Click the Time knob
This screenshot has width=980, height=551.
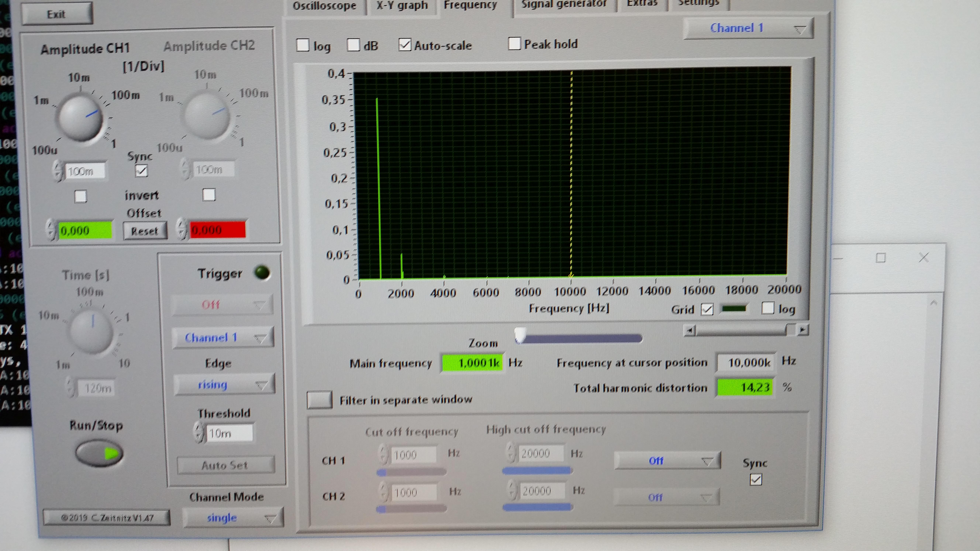(x=92, y=332)
